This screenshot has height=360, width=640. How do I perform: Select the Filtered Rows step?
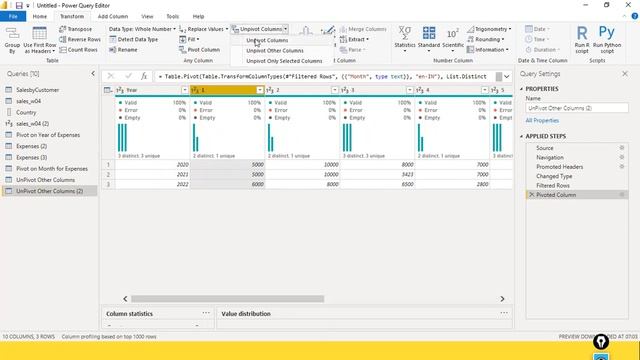pyautogui.click(x=553, y=185)
